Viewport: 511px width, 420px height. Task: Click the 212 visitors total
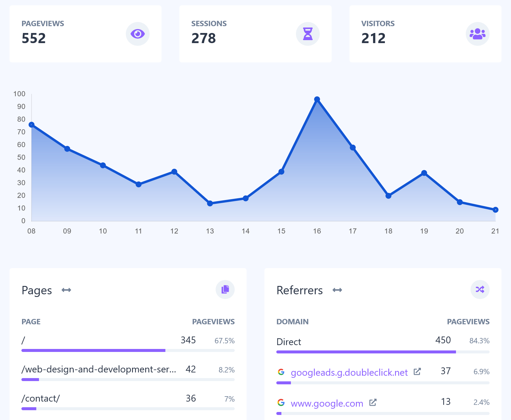click(373, 38)
